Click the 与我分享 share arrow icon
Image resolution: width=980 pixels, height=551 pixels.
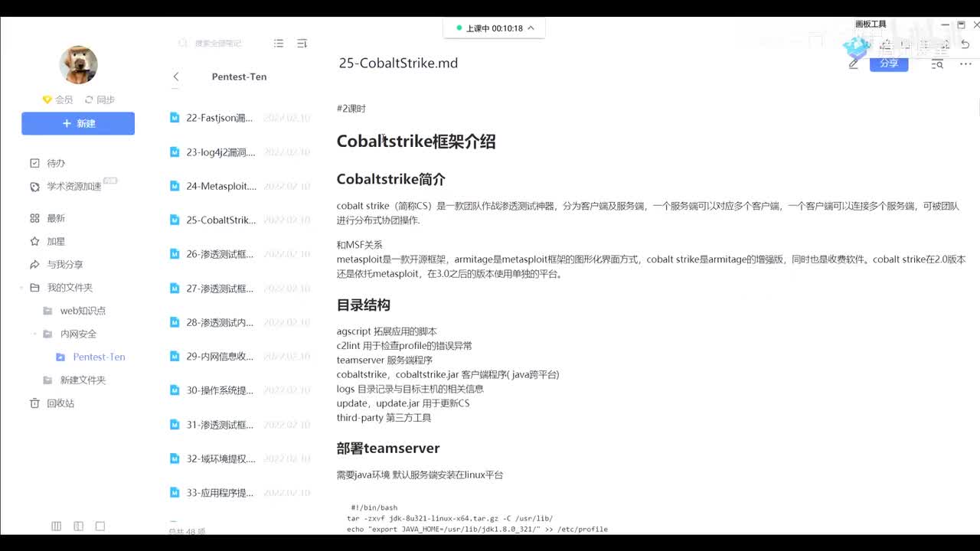(x=34, y=264)
